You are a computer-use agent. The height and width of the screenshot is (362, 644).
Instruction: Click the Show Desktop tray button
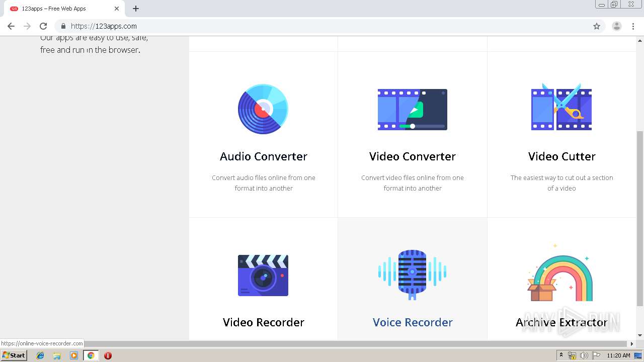coord(638,355)
